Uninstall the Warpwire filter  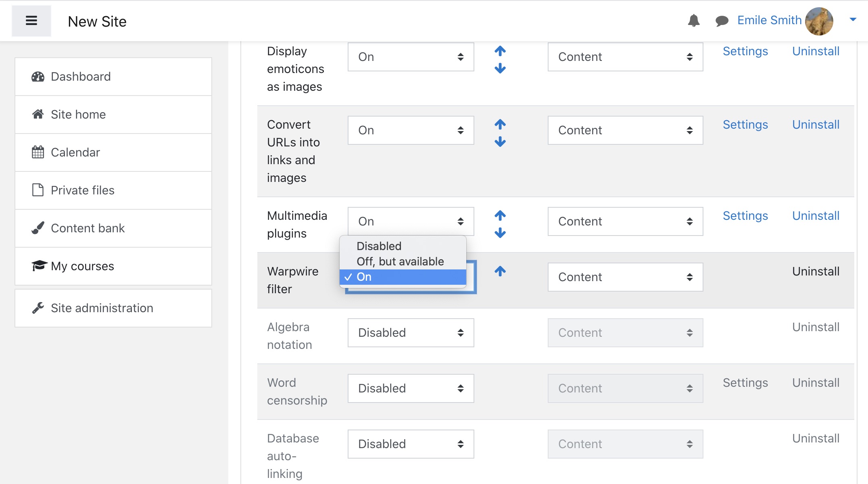tap(816, 271)
